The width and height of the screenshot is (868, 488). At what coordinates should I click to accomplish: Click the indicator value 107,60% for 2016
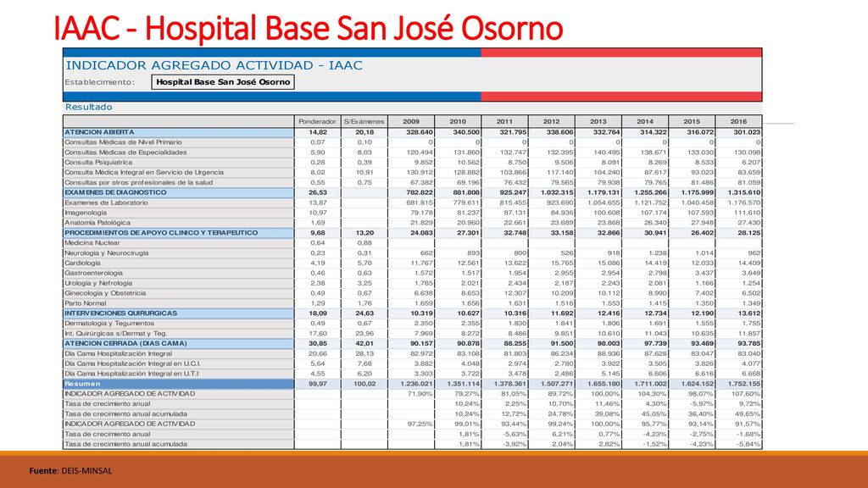746,394
